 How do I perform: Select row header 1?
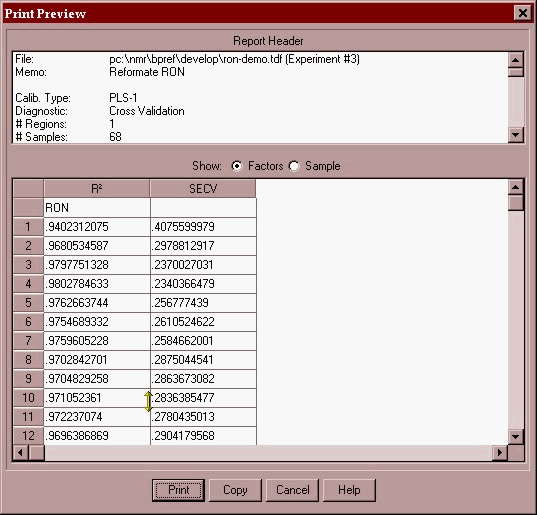tap(28, 227)
